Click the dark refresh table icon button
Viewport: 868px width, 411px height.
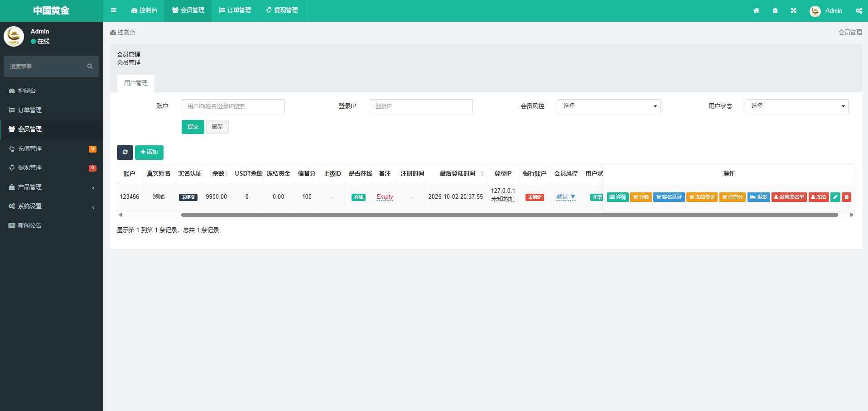pyautogui.click(x=125, y=153)
